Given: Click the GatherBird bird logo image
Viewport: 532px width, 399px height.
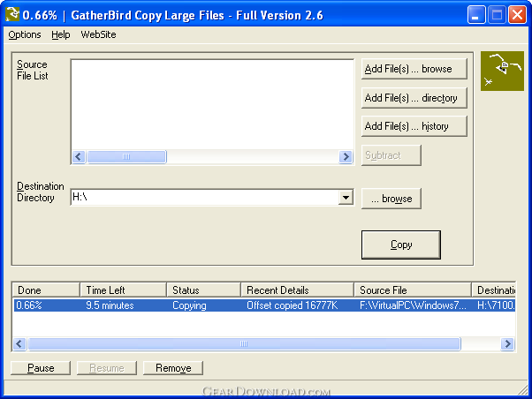Looking at the screenshot, I should click(x=502, y=71).
